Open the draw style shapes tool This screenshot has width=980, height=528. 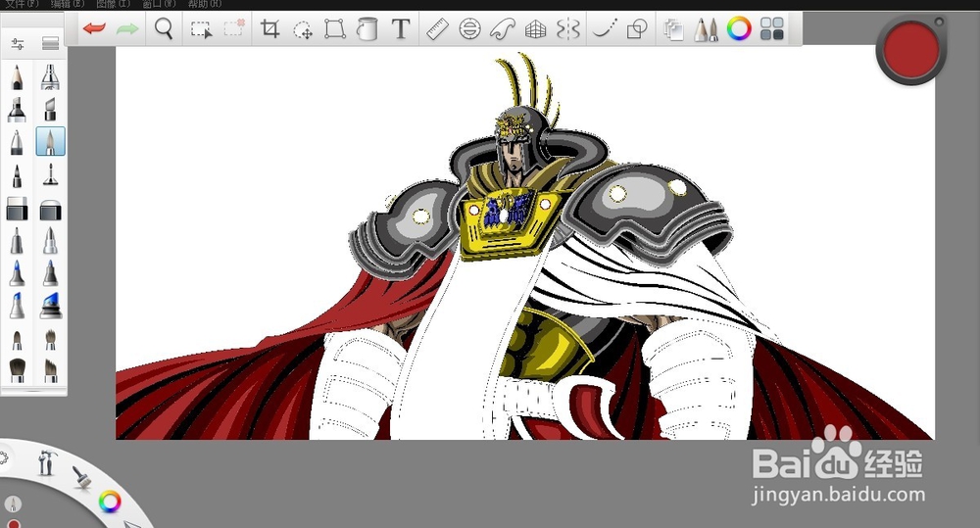tap(637, 28)
